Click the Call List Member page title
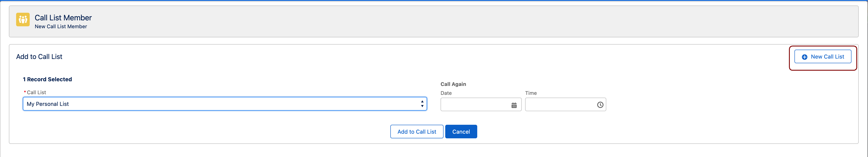The image size is (868, 157). click(x=63, y=18)
